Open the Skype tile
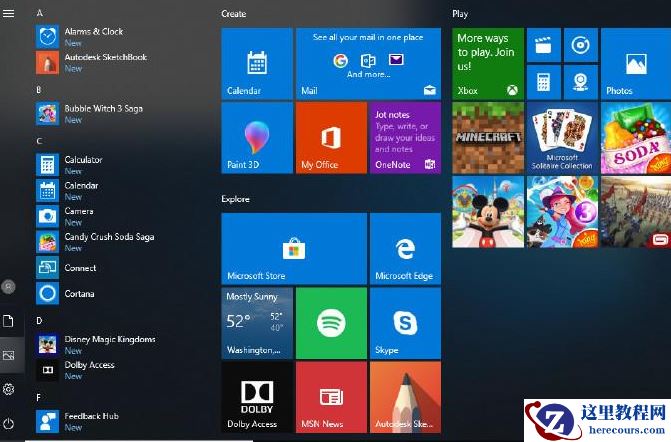Image resolution: width=671 pixels, height=442 pixels. tap(405, 323)
